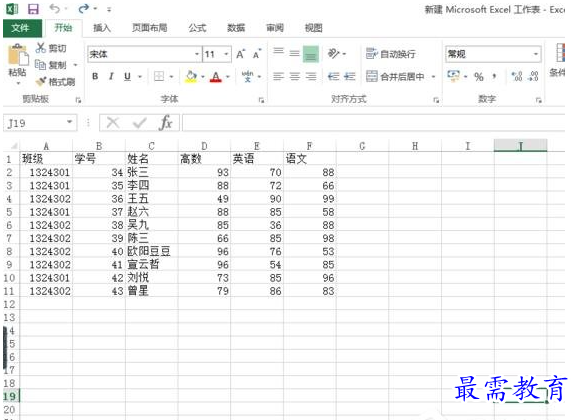Click Merge and Center 合并后居中
Image resolution: width=576 pixels, height=420 pixels.
[x=395, y=76]
